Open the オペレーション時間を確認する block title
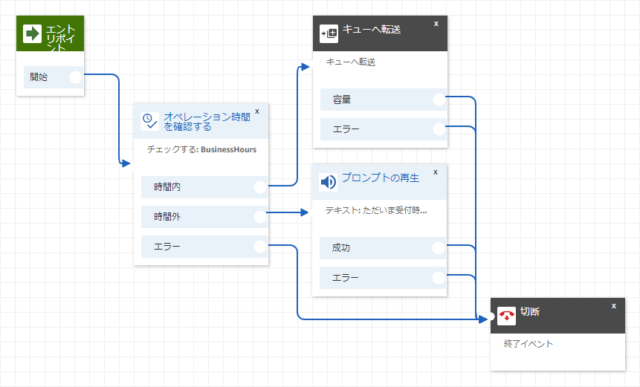Viewport: 640px width, 387px height. pyautogui.click(x=207, y=122)
